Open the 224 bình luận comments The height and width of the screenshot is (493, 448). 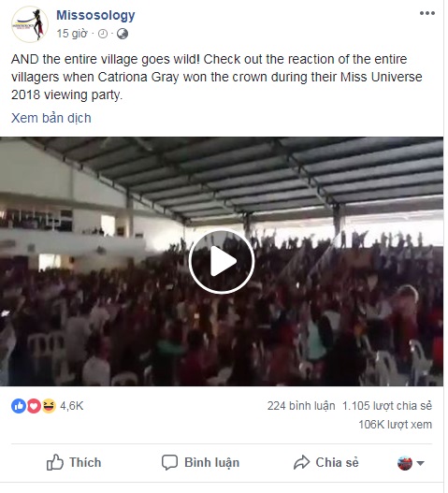tap(301, 406)
